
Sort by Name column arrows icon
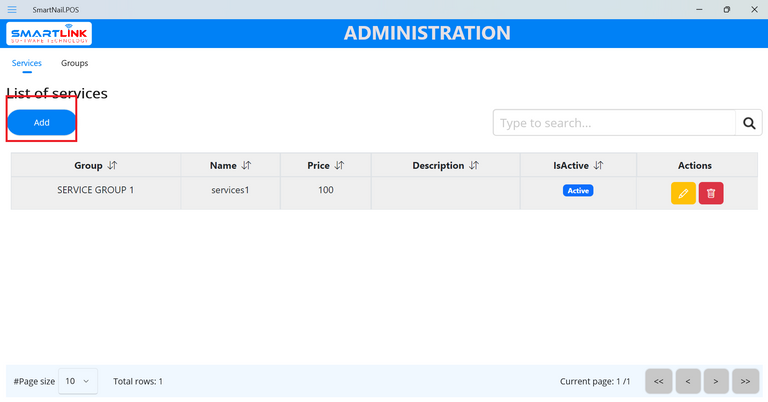(x=246, y=166)
